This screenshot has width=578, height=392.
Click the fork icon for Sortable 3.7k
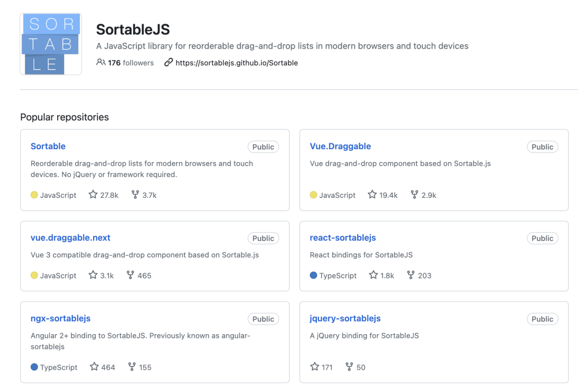(135, 195)
